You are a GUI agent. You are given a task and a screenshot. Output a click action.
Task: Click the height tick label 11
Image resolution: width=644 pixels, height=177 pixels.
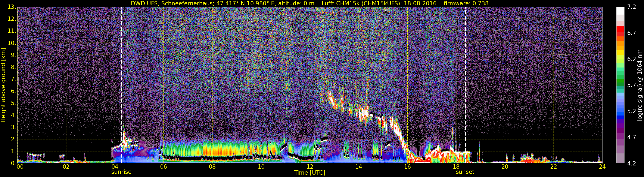[x=12, y=31]
